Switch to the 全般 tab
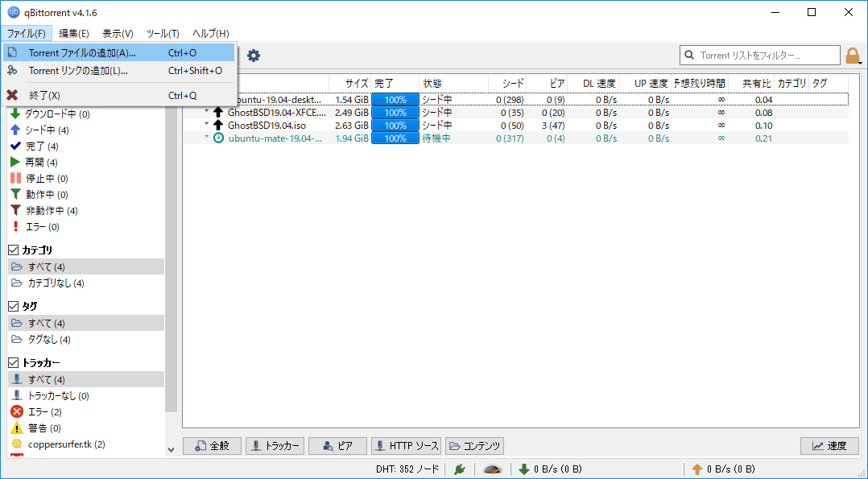This screenshot has width=868, height=479. [x=212, y=446]
